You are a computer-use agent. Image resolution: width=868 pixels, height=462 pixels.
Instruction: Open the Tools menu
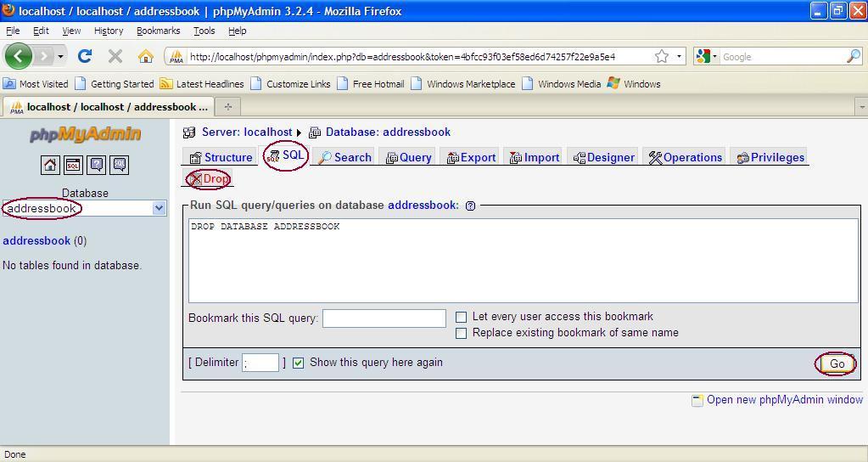tap(204, 31)
